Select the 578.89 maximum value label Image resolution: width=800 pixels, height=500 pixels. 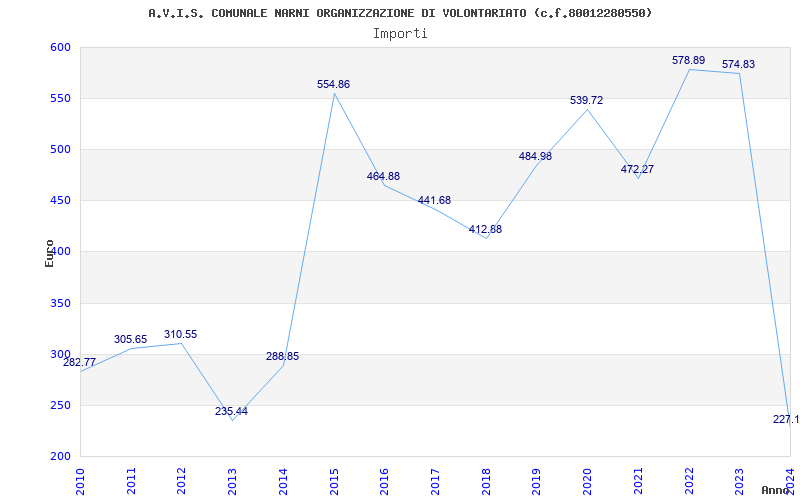688,60
